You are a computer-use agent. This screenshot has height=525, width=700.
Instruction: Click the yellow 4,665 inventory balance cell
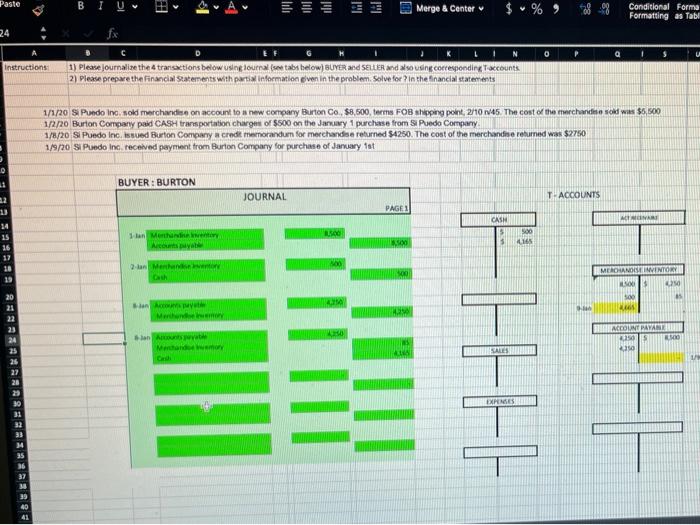pyautogui.click(x=617, y=308)
